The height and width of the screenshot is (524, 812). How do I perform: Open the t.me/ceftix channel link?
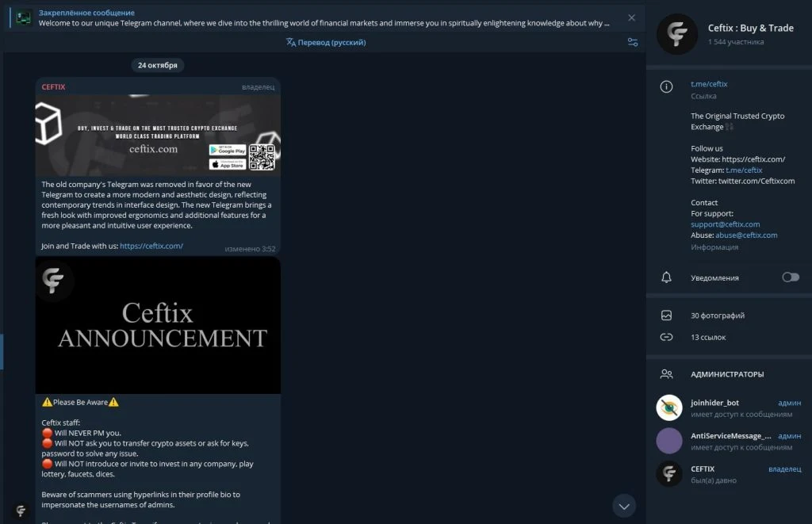tap(709, 84)
